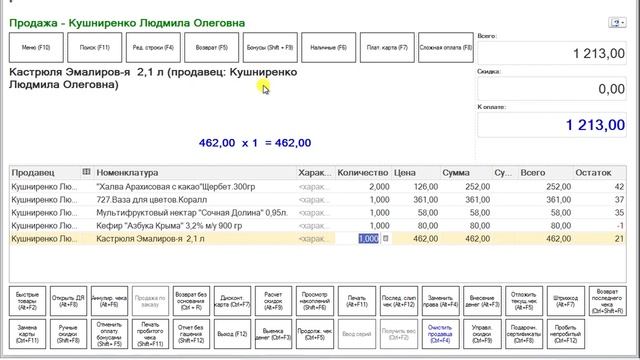The width and height of the screenshot is (640, 360).
Task: Click Очистить продавца (Ctrl+F4)
Action: 440,334
